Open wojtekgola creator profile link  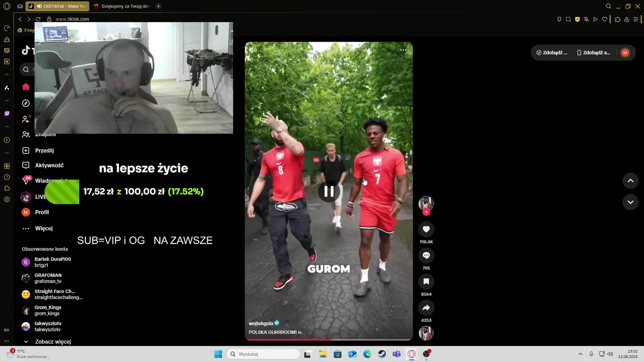click(x=261, y=323)
